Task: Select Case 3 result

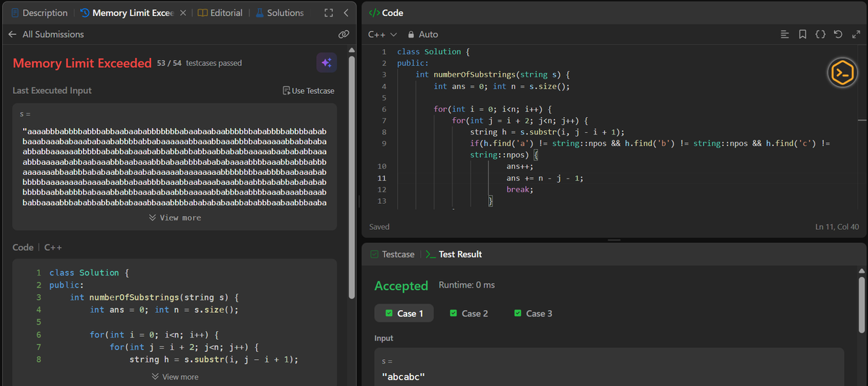Action: tap(532, 313)
